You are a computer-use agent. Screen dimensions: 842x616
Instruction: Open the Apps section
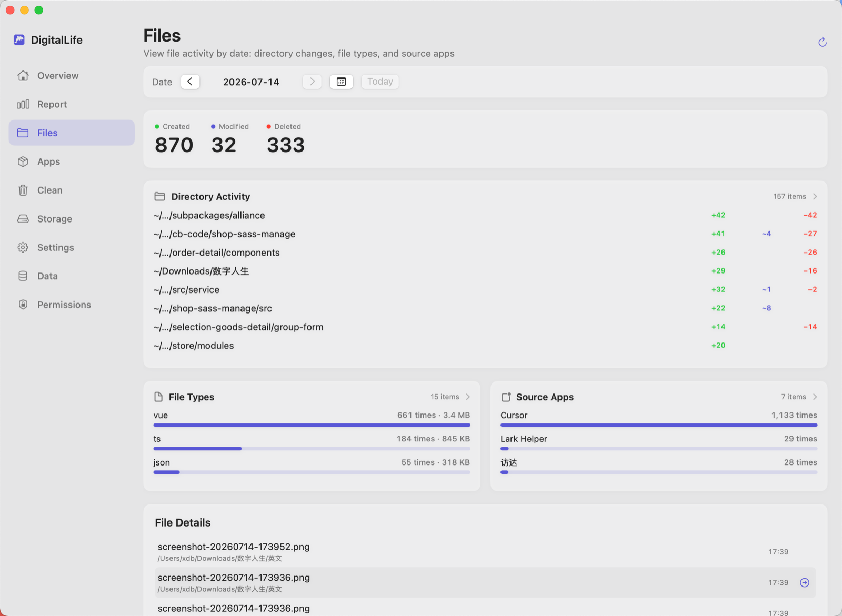[72, 161]
